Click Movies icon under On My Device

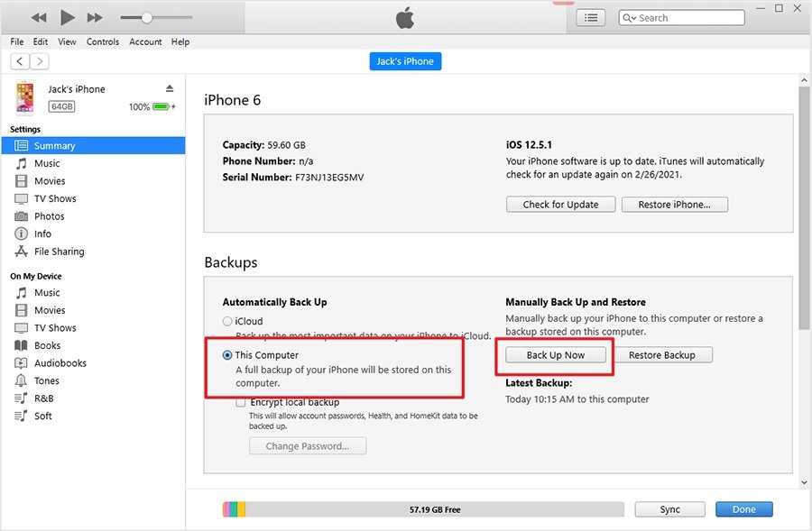(x=21, y=310)
